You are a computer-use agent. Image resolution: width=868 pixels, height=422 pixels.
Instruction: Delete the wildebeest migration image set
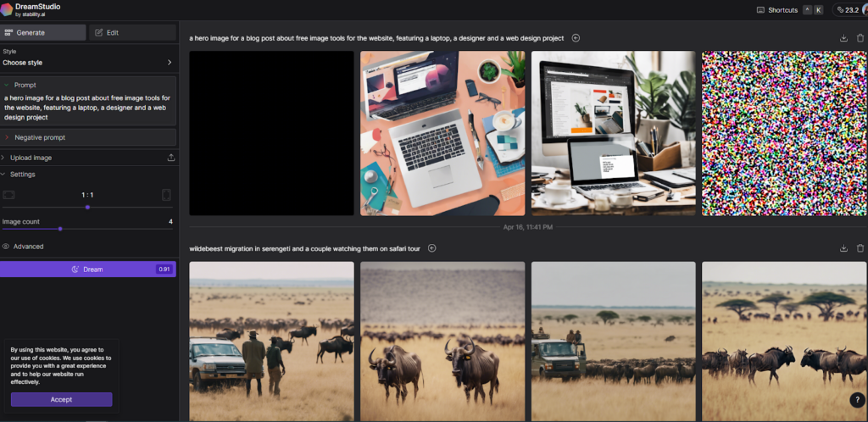tap(860, 248)
